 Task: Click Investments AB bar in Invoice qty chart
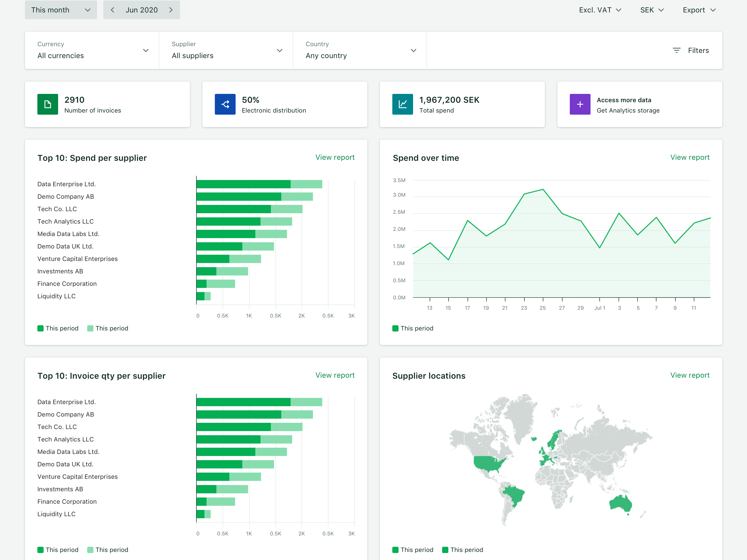tap(222, 489)
